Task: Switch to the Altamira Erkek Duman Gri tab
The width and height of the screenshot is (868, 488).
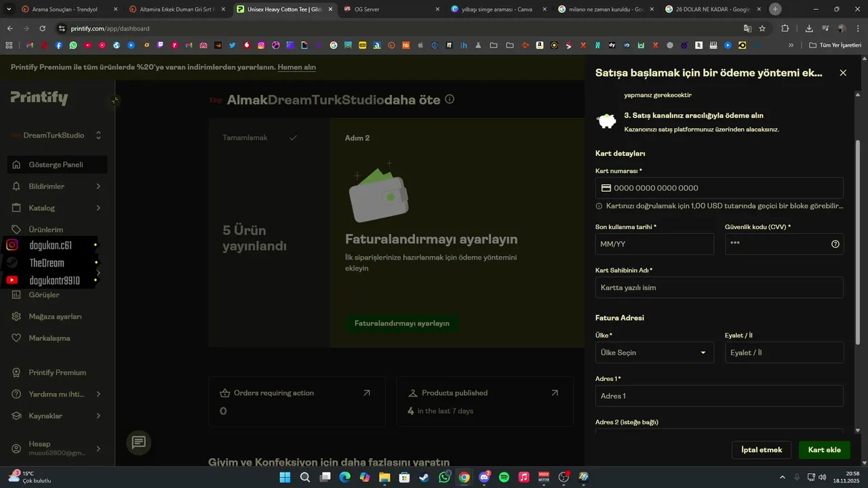Action: (178, 9)
